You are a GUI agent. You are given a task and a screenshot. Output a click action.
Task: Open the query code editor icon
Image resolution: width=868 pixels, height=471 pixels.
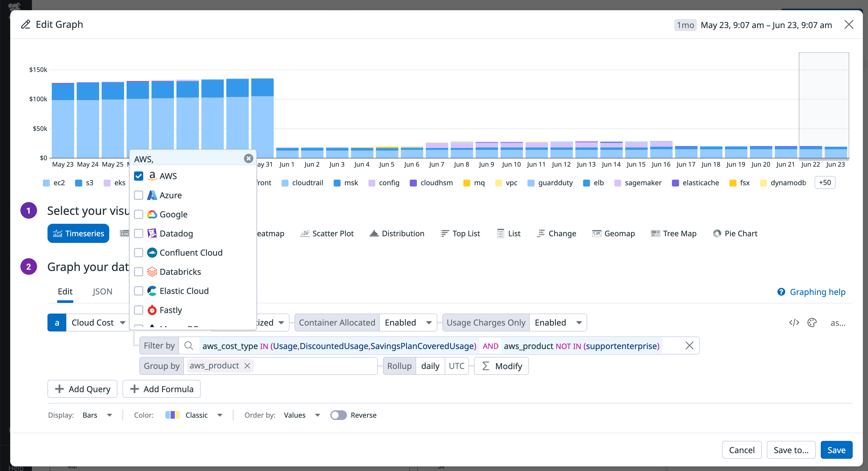tap(794, 323)
